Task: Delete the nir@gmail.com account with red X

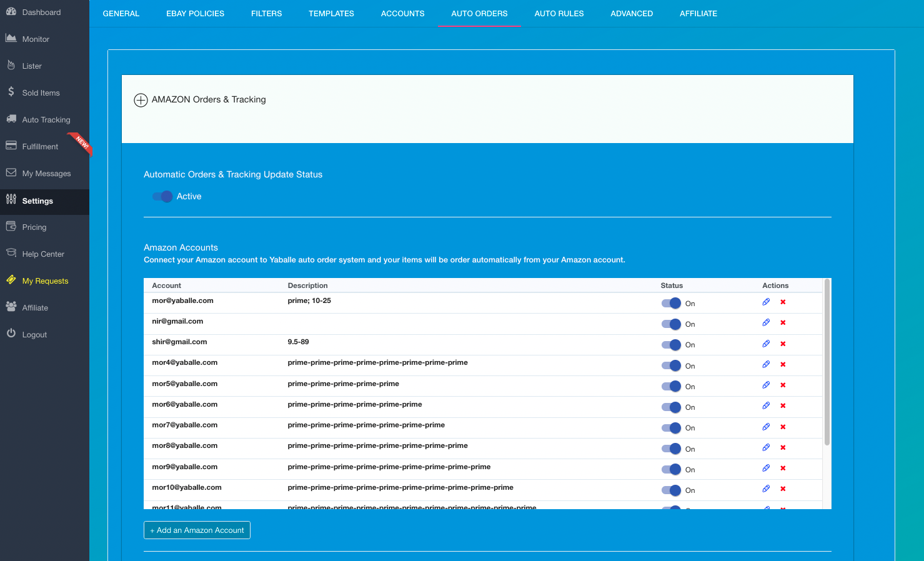Action: point(783,323)
